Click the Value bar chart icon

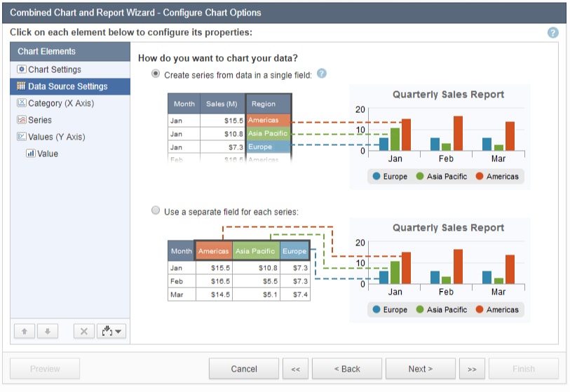(x=31, y=154)
